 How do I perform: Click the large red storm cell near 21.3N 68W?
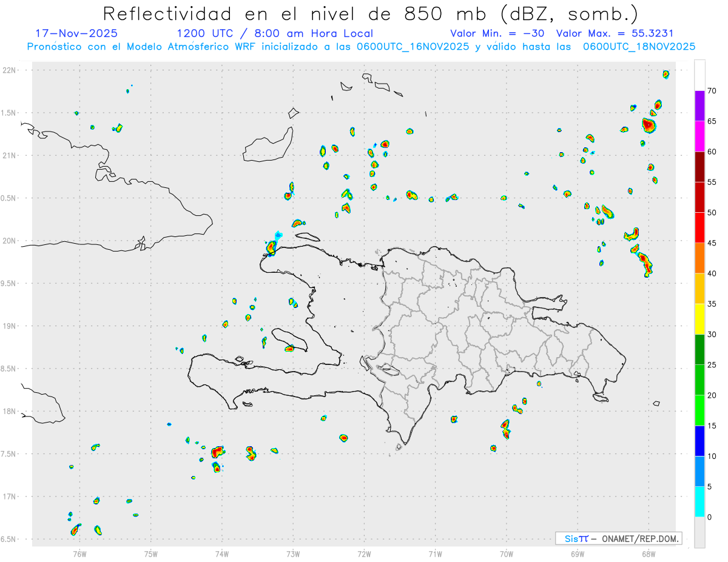[x=649, y=125]
